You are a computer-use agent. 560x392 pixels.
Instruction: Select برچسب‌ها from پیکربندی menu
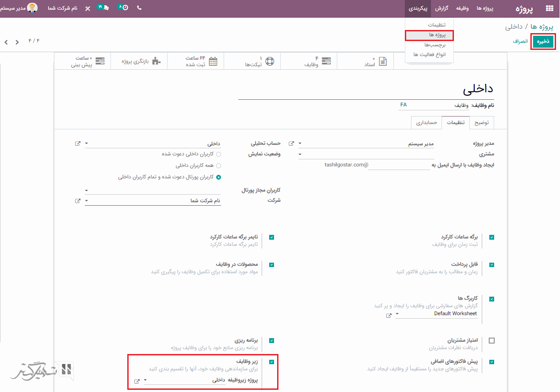(429, 45)
